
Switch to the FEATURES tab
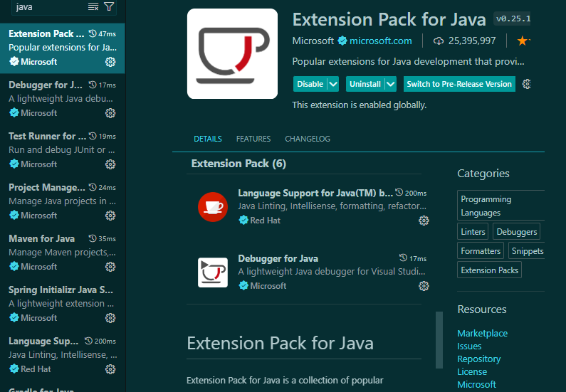coord(253,139)
